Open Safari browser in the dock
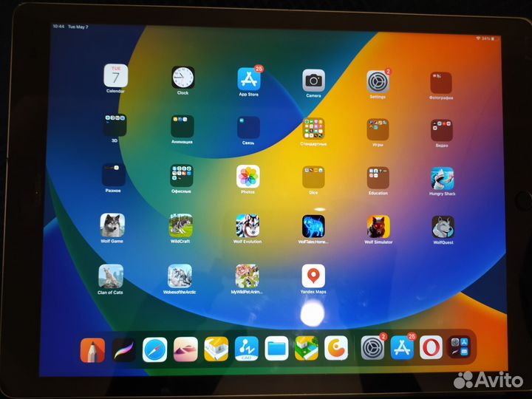 [x=154, y=349]
